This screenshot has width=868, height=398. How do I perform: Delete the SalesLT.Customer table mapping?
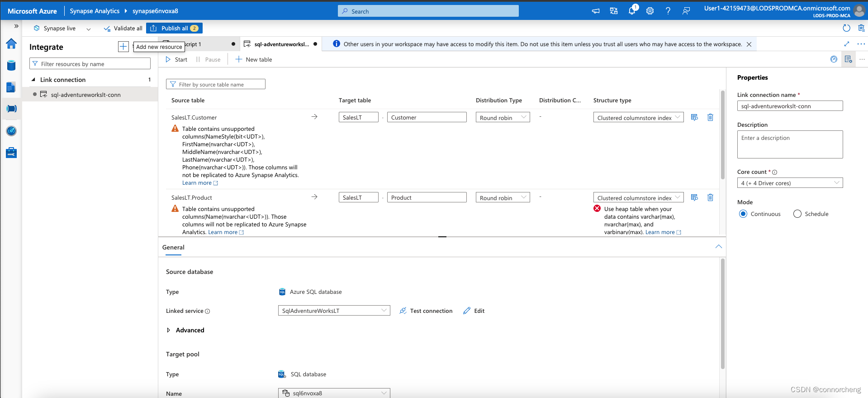pos(710,117)
